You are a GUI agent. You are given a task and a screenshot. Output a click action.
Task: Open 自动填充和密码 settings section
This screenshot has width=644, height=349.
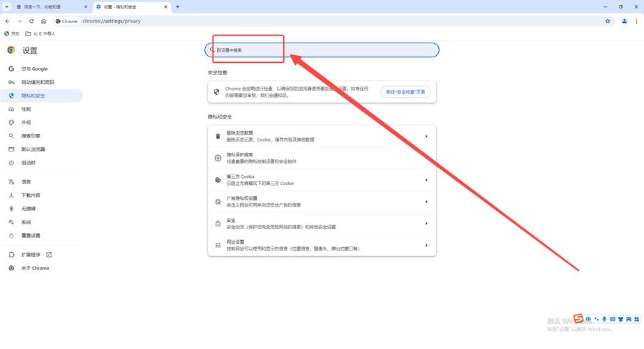point(41,82)
